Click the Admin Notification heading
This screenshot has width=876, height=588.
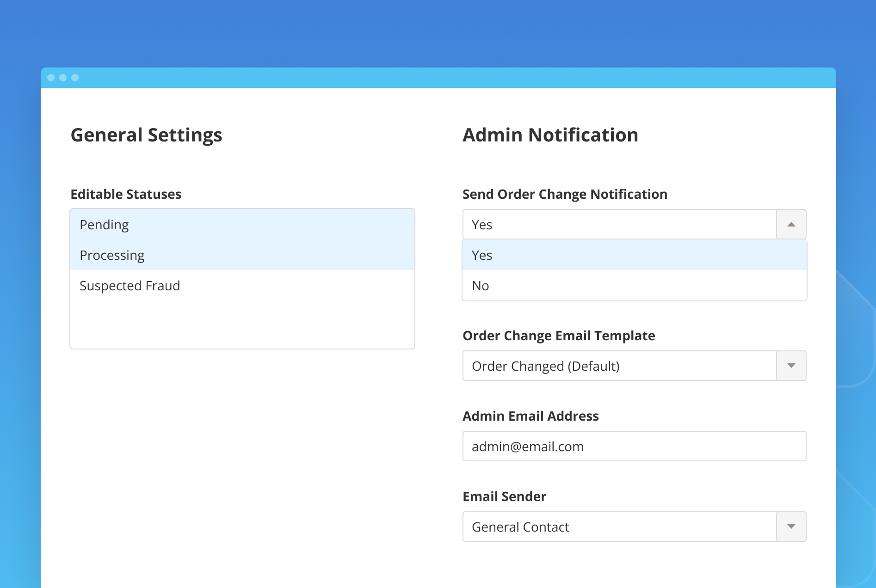[550, 135]
